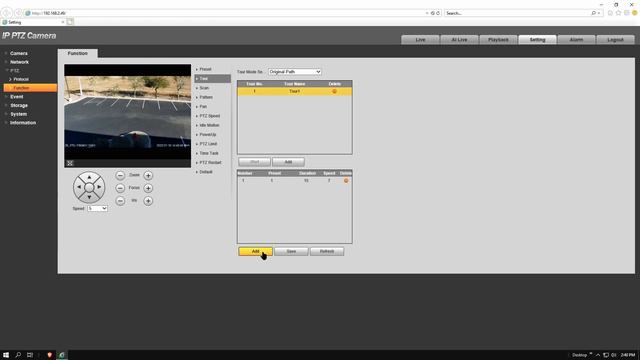Switch to the Alarm tab
This screenshot has width=640, height=360.
(576, 40)
